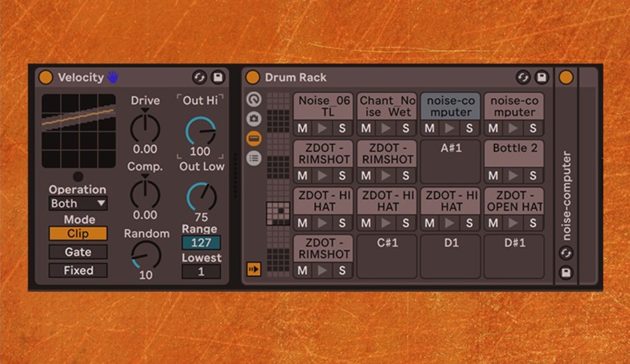Click Velocity's hot-swap preset icon
Image resolution: width=630 pixels, height=364 pixels.
(200, 77)
